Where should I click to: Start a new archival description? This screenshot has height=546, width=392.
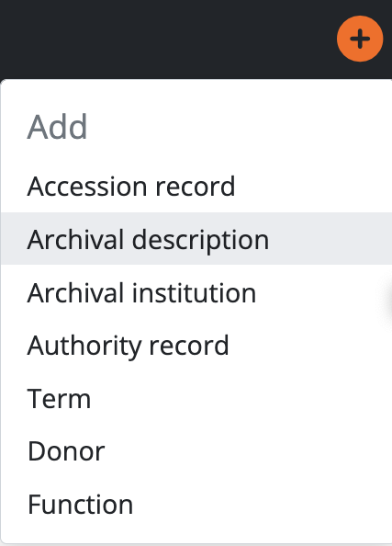click(196, 238)
